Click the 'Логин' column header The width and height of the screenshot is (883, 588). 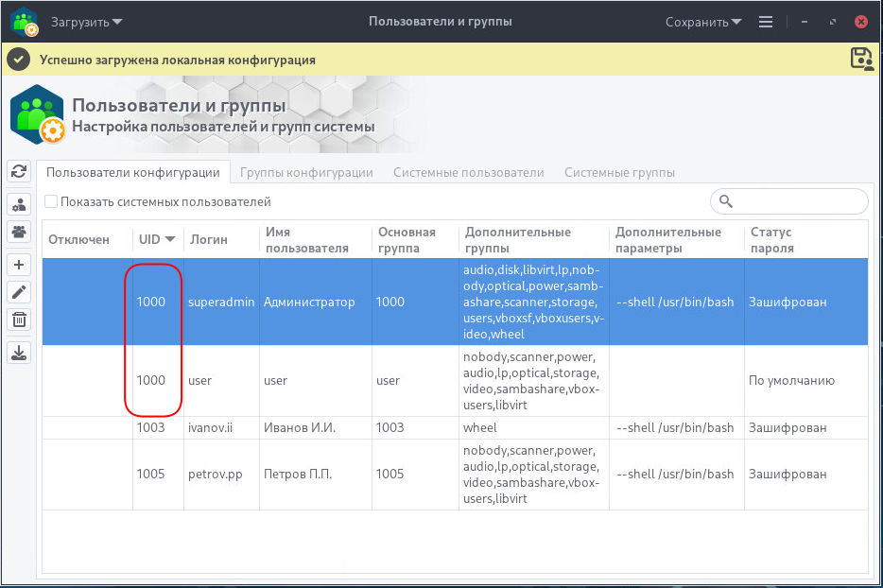[209, 239]
